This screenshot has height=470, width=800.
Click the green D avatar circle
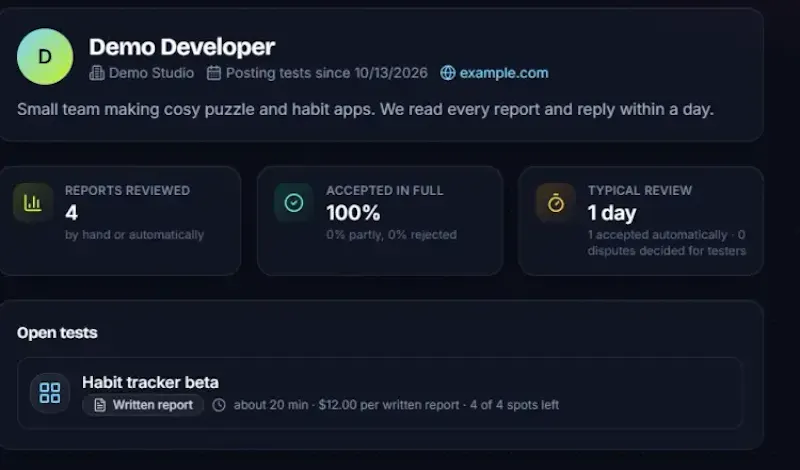(x=45, y=57)
